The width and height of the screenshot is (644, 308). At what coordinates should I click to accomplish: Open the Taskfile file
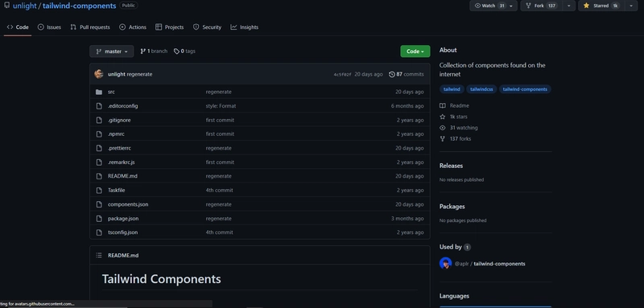point(116,191)
